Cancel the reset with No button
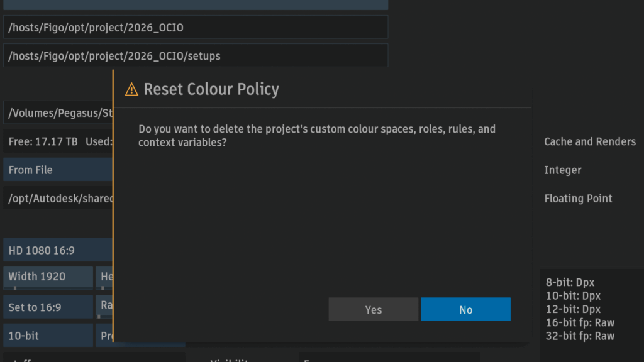Image resolution: width=644 pixels, height=362 pixels. coord(466,309)
